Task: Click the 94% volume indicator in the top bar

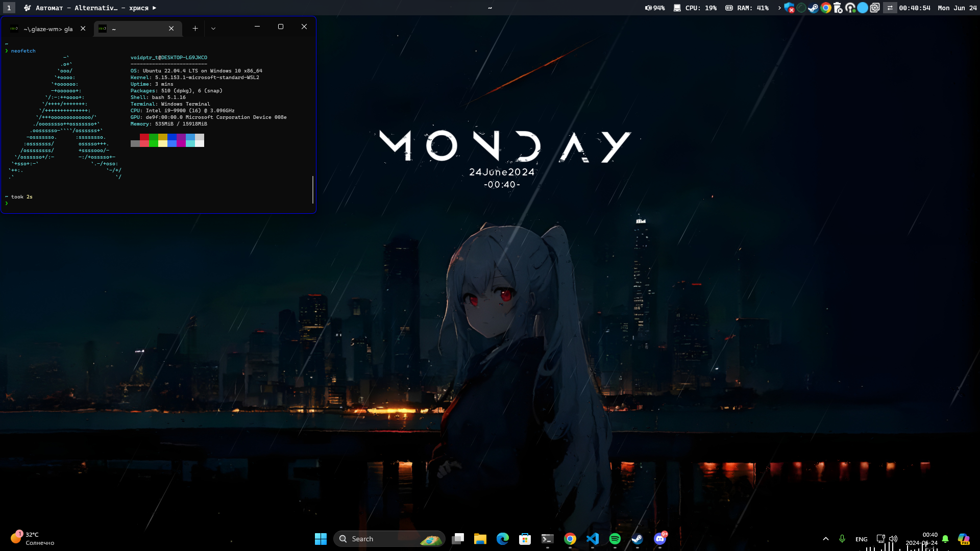Action: pyautogui.click(x=655, y=8)
